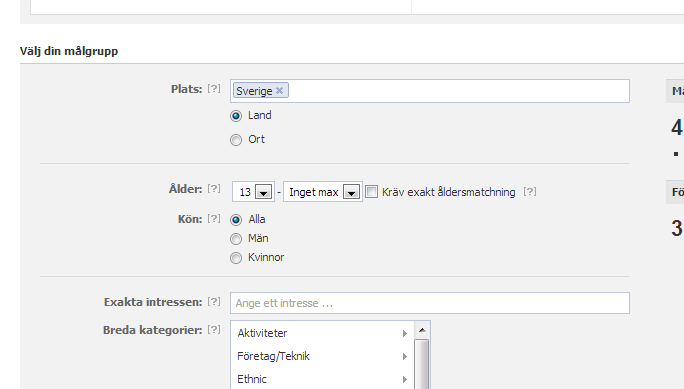The height and width of the screenshot is (389, 684).
Task: Open help tooltip beside Kräv exakt åldersmatchning
Action: (x=530, y=191)
